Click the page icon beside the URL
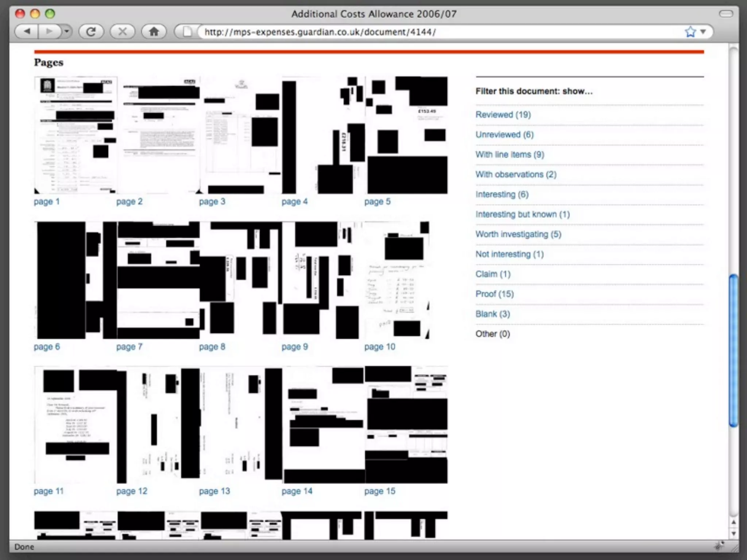Screen dimensions: 747x560 click(187, 32)
